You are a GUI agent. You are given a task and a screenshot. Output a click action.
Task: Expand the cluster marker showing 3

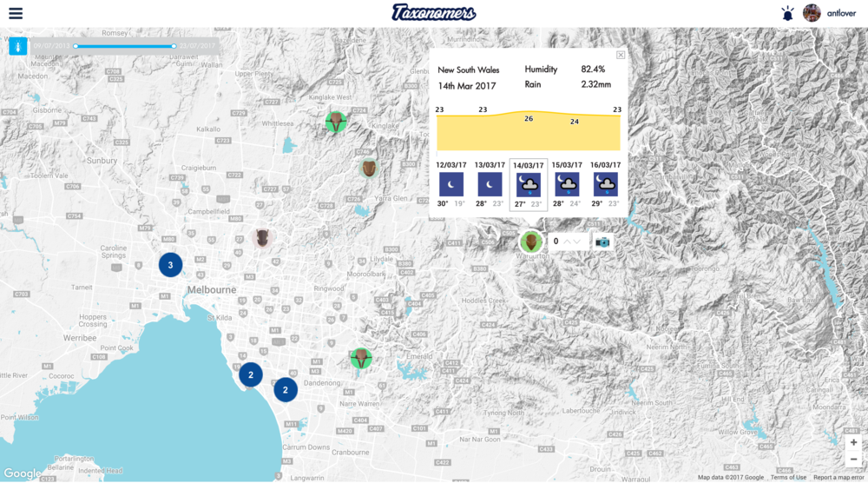point(171,265)
